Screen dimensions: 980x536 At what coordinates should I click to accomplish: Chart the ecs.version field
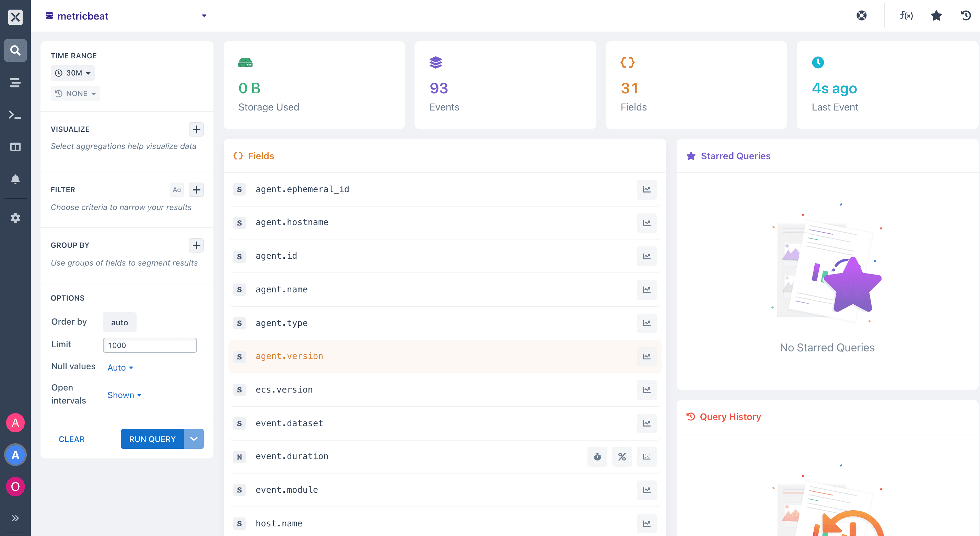coord(647,390)
